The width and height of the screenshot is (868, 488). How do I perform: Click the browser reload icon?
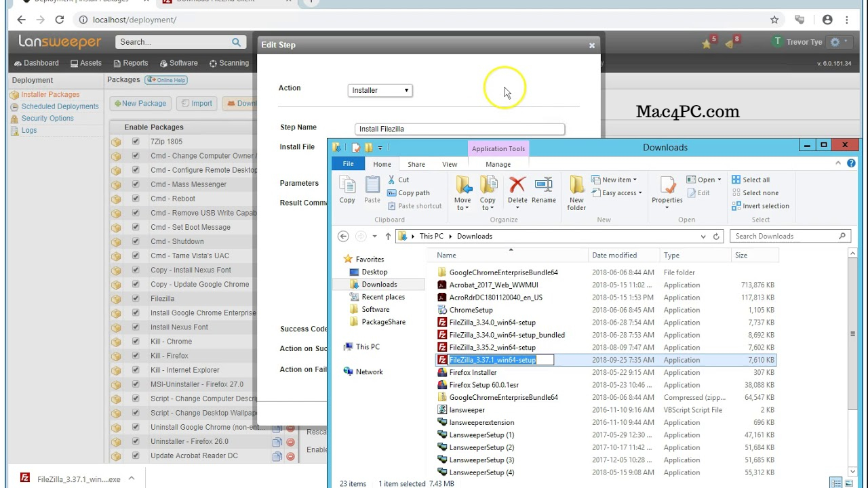point(60,20)
